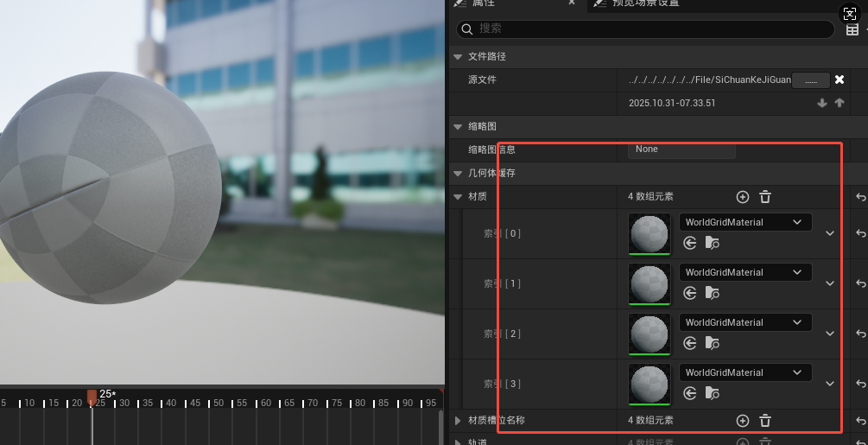Click the 2025.10.31-07.33.51 timestamp text
This screenshot has height=445, width=868.
(672, 104)
